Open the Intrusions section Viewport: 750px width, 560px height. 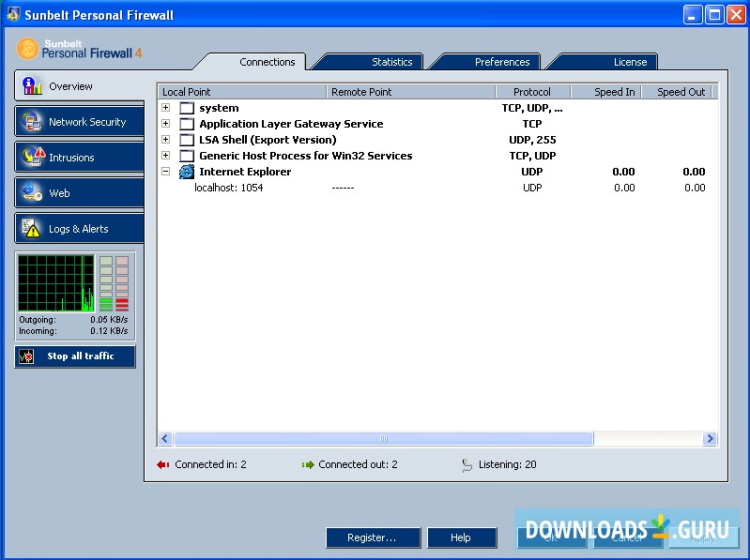click(80, 158)
